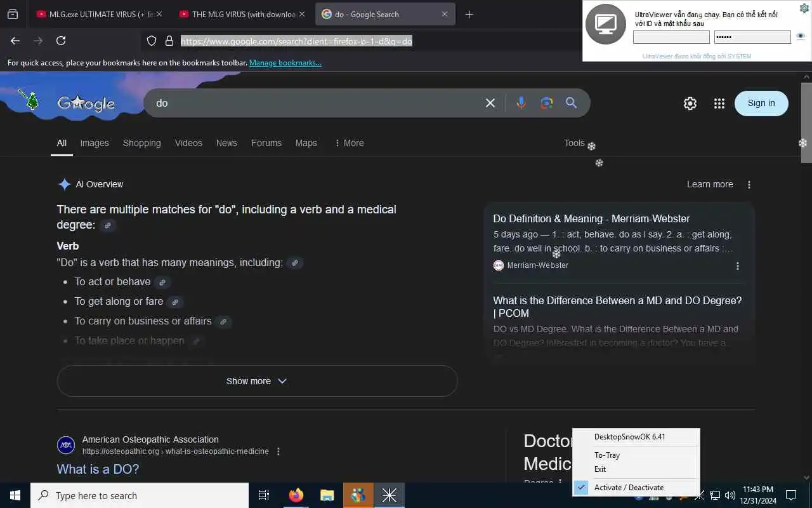This screenshot has height=508, width=812.
Task: Click the link chip after "carry on business or affairs"
Action: [223, 322]
